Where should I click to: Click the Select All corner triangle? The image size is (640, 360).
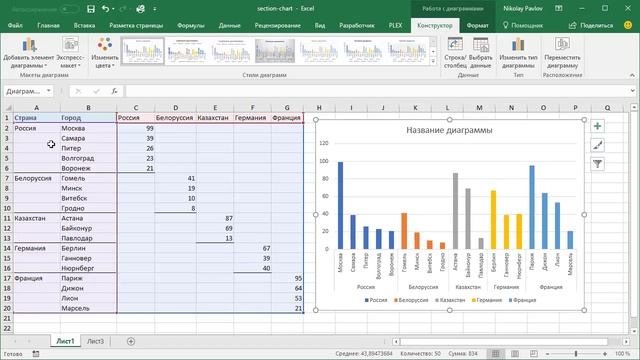[7, 108]
